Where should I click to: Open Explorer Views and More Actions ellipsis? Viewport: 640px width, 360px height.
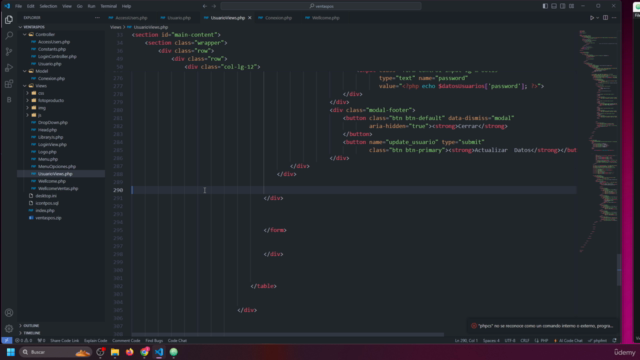coord(97,18)
